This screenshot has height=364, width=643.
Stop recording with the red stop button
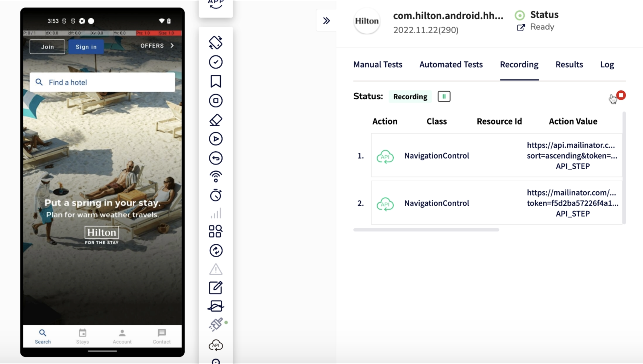pyautogui.click(x=621, y=95)
